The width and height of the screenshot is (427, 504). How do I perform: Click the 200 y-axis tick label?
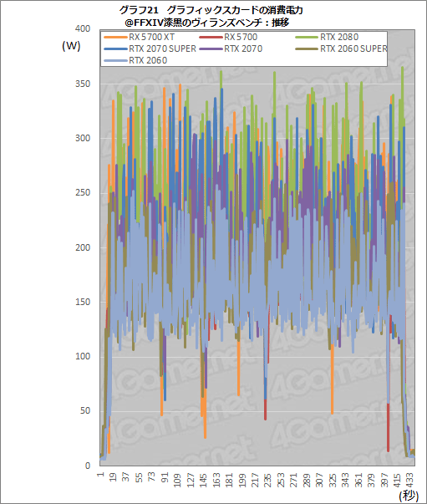point(83,247)
